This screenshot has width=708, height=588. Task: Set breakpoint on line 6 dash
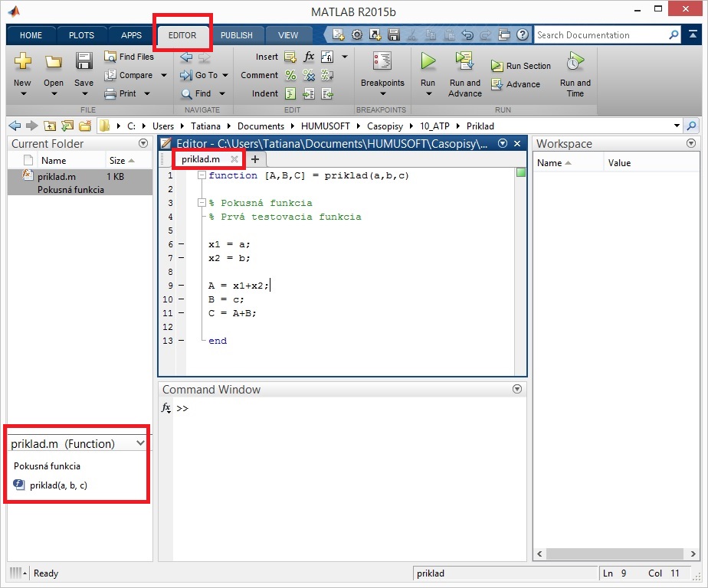coord(181,244)
